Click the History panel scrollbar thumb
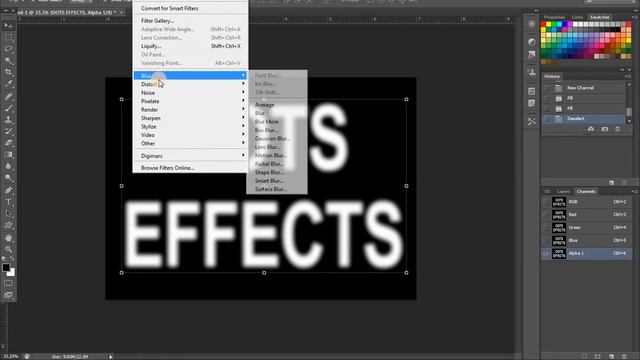640x360 pixels. [629, 111]
